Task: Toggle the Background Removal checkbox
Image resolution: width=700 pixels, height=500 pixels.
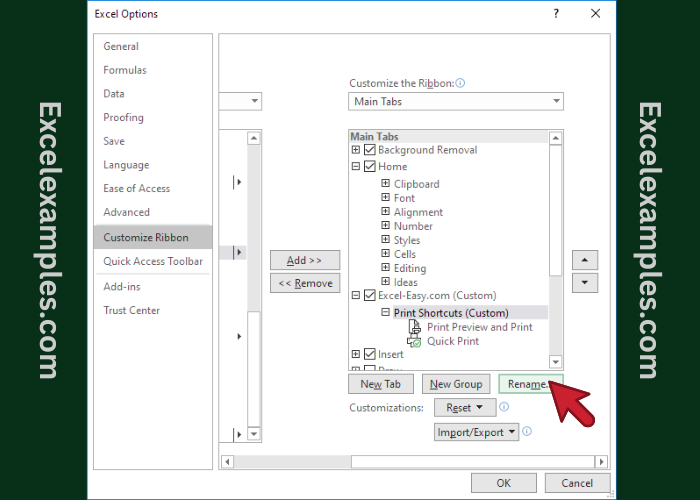Action: coord(370,150)
